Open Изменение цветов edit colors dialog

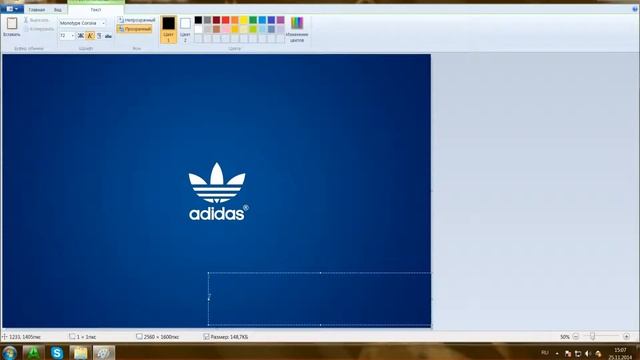(x=297, y=29)
